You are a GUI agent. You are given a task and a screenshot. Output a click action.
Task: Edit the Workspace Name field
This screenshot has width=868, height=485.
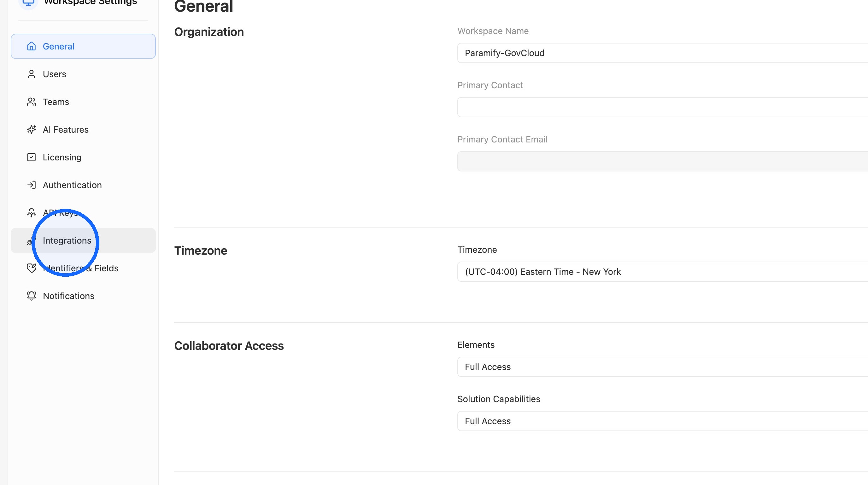pyautogui.click(x=662, y=53)
